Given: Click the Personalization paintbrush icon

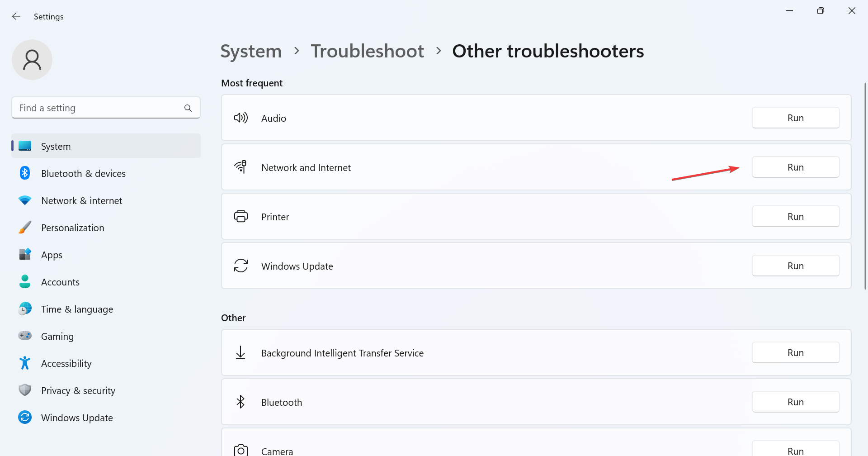Looking at the screenshot, I should (25, 228).
